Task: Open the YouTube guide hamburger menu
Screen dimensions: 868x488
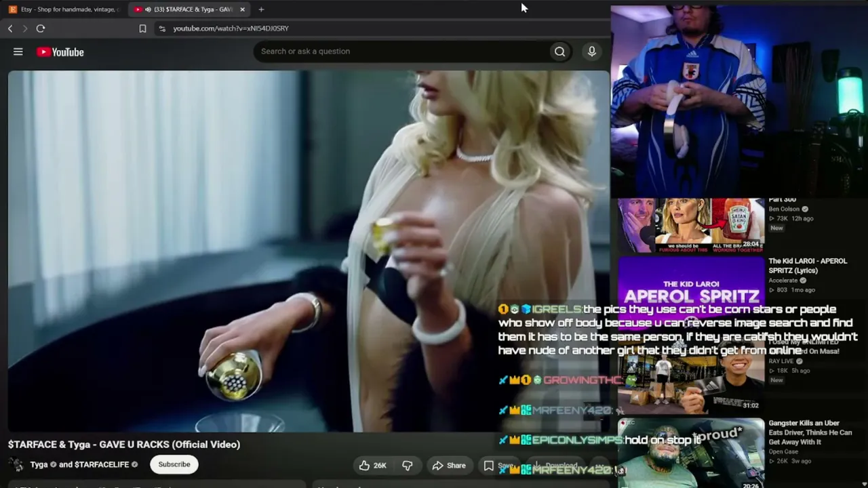Action: tap(18, 52)
